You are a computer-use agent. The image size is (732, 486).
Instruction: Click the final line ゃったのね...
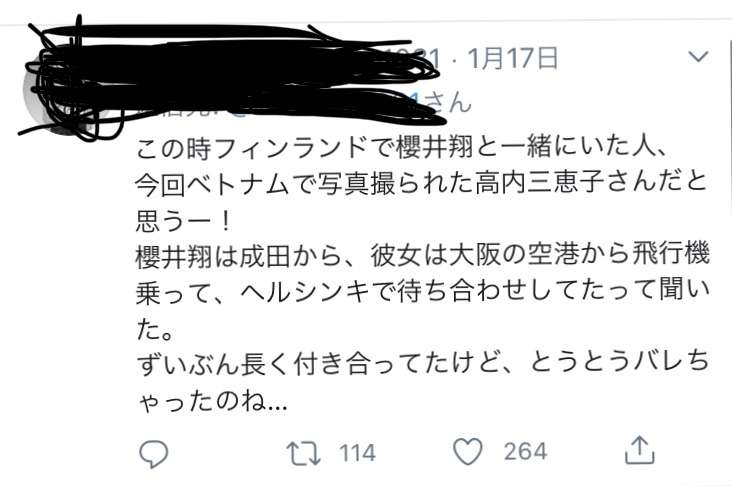coord(212,401)
